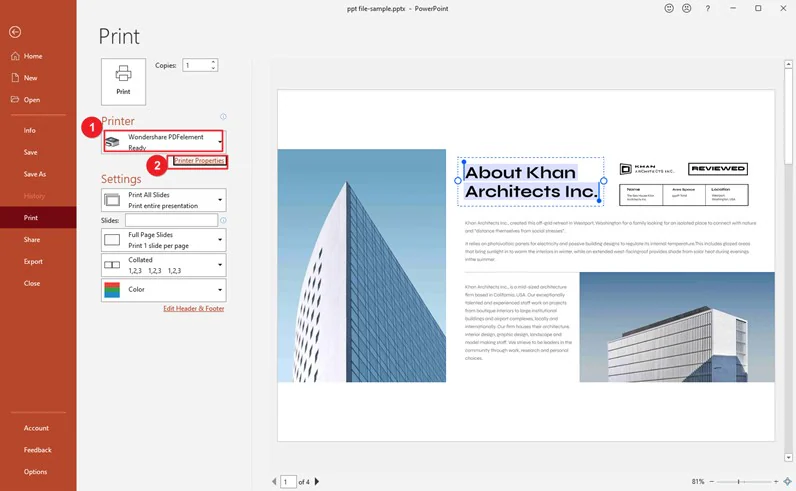The height and width of the screenshot is (491, 796).
Task: Click the New document icon in sidebar
Action: tap(15, 78)
